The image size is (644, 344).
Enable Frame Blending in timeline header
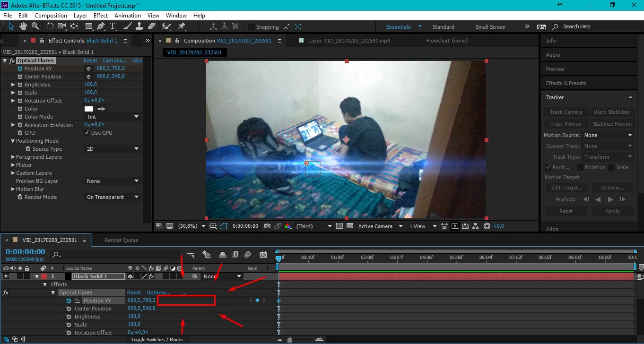[235, 255]
